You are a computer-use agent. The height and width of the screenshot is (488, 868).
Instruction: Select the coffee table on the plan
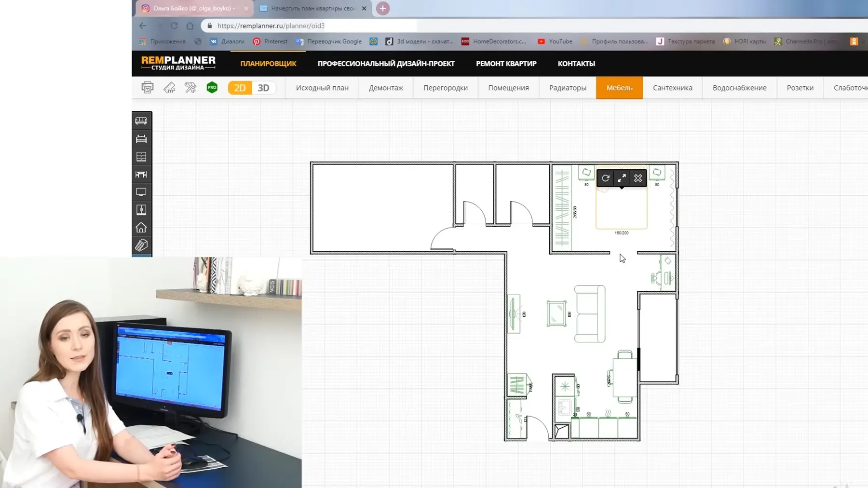pyautogui.click(x=556, y=313)
